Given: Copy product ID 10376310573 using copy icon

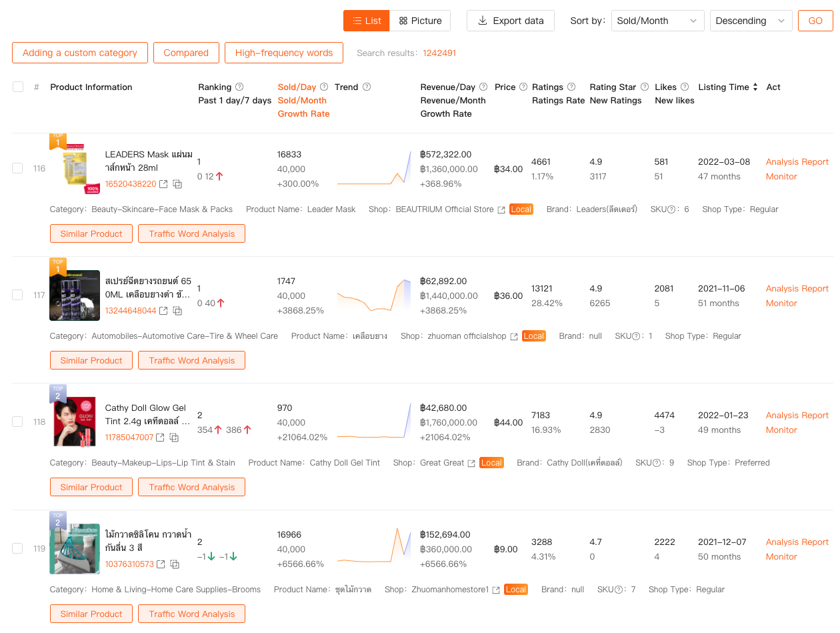Looking at the screenshot, I should (x=175, y=564).
